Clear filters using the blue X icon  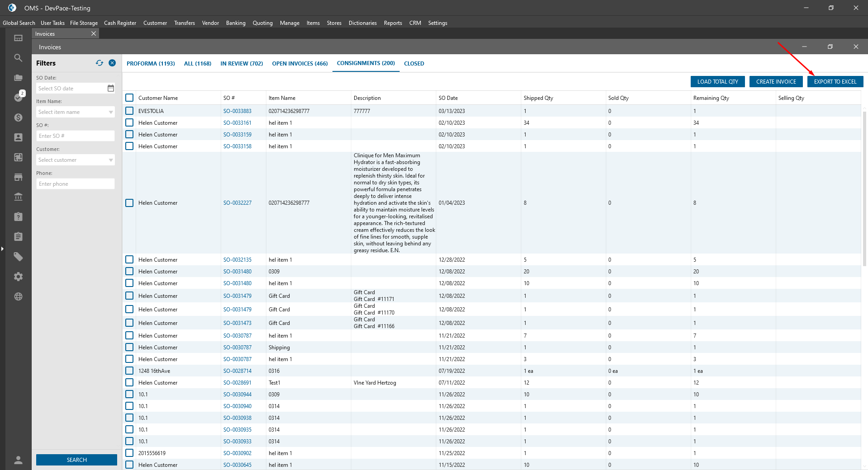coord(112,63)
